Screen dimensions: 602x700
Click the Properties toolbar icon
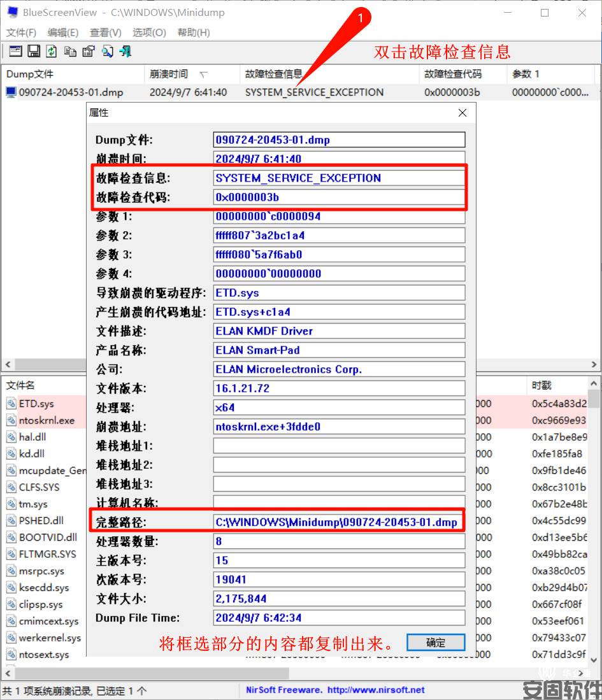point(89,52)
